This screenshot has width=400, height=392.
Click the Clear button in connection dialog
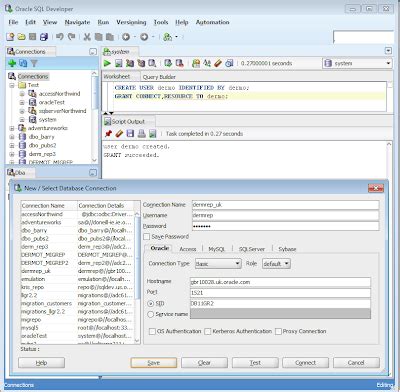coord(204,363)
